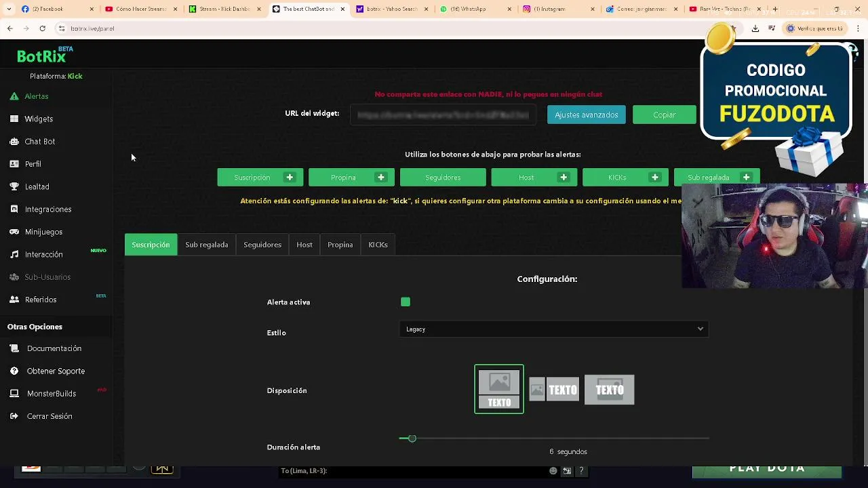The image size is (868, 488).
Task: Click the BotRix logo
Action: 45,56
